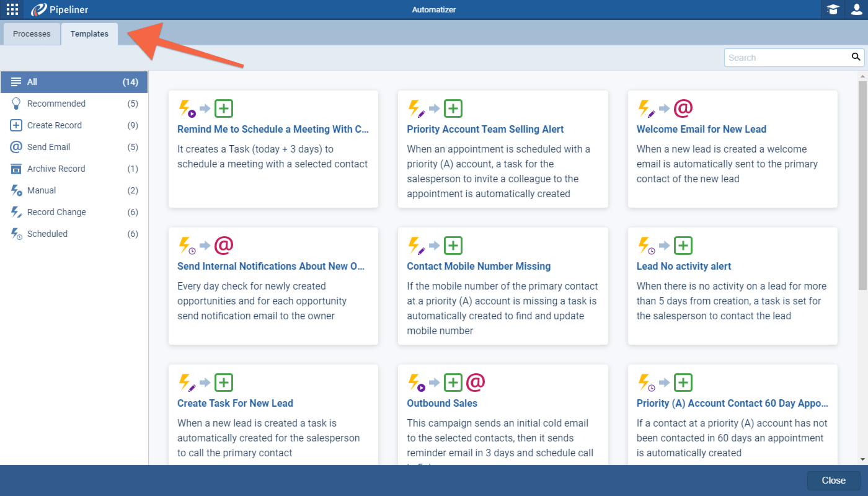Image resolution: width=868 pixels, height=496 pixels.
Task: Switch to the Processes tab
Action: click(x=31, y=34)
